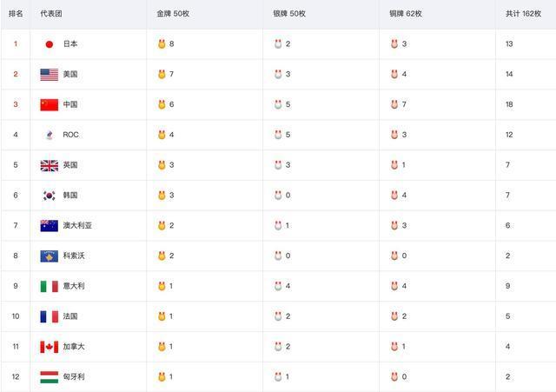Click Japan's gold medal icon
This screenshot has height=392, width=556.
tap(162, 44)
